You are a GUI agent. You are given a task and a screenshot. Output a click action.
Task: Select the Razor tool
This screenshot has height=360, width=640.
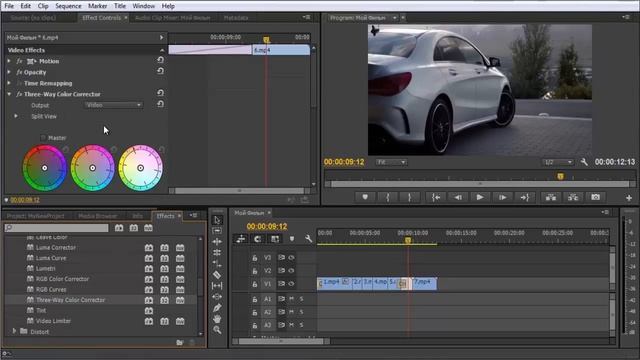pos(217,275)
